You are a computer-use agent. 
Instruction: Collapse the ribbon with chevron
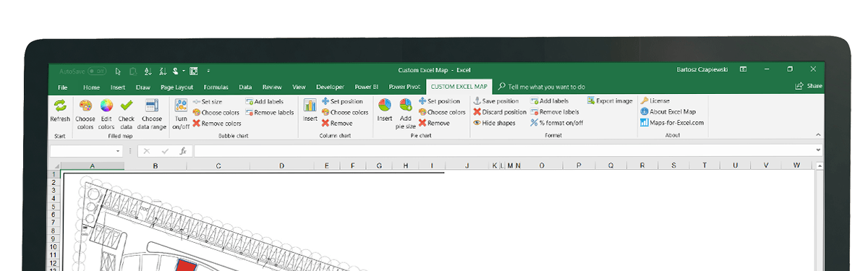[818, 134]
